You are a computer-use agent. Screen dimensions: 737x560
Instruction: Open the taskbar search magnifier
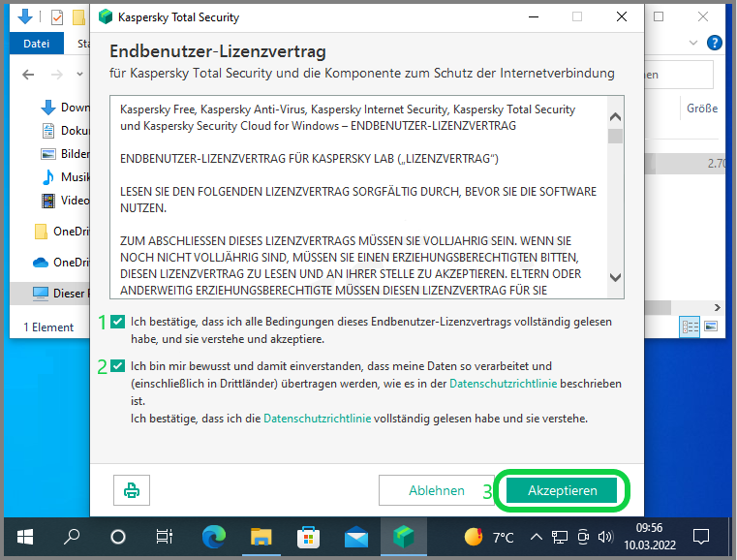pyautogui.click(x=72, y=537)
